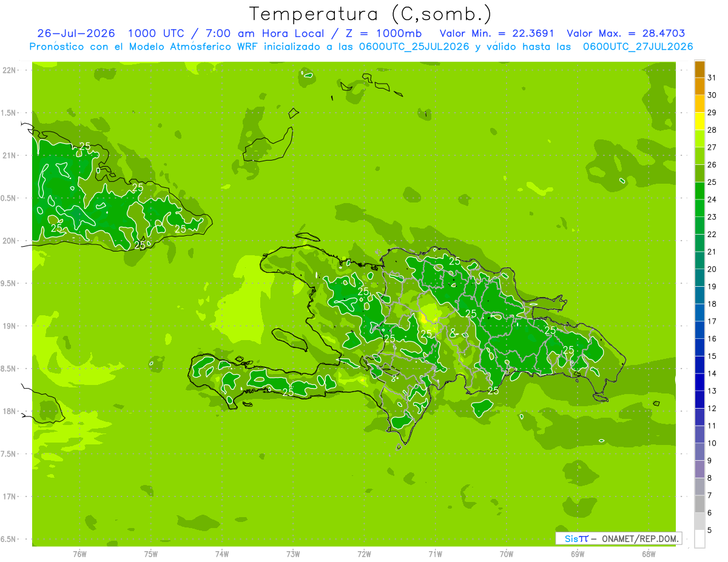Pick the dark blue swatch between 12 and 13

(699, 400)
